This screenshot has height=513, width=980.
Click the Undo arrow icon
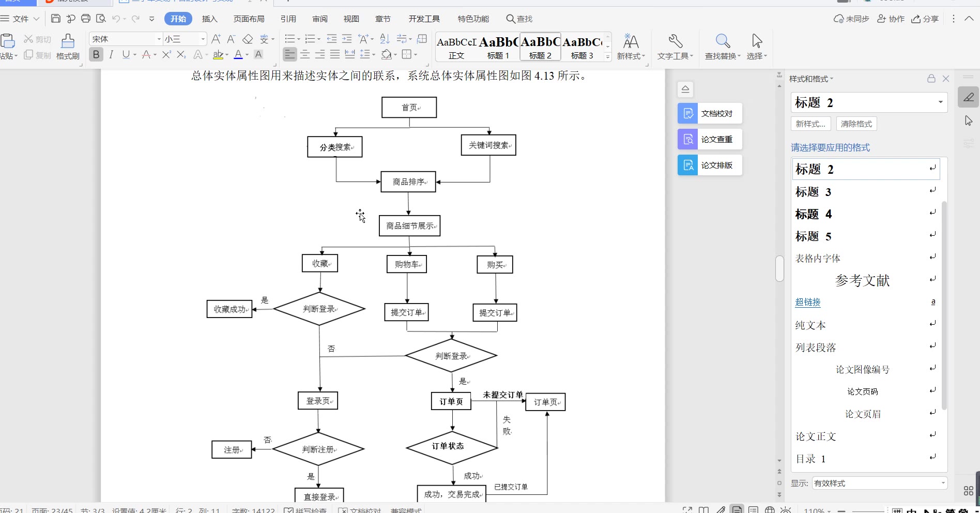[x=116, y=19]
